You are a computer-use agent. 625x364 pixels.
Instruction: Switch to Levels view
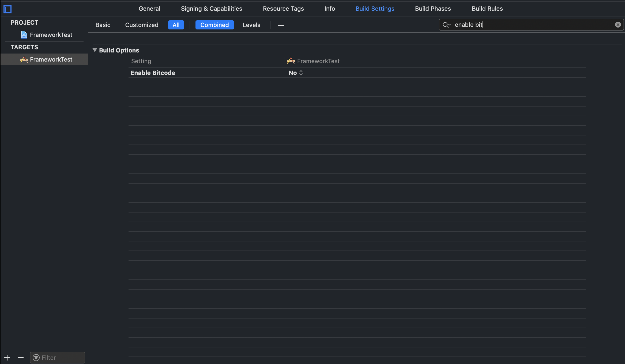click(x=251, y=25)
